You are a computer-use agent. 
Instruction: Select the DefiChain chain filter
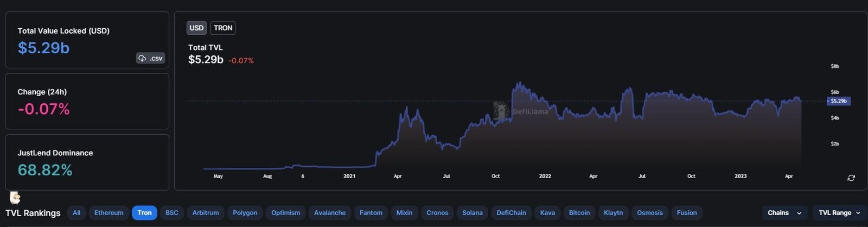(512, 213)
